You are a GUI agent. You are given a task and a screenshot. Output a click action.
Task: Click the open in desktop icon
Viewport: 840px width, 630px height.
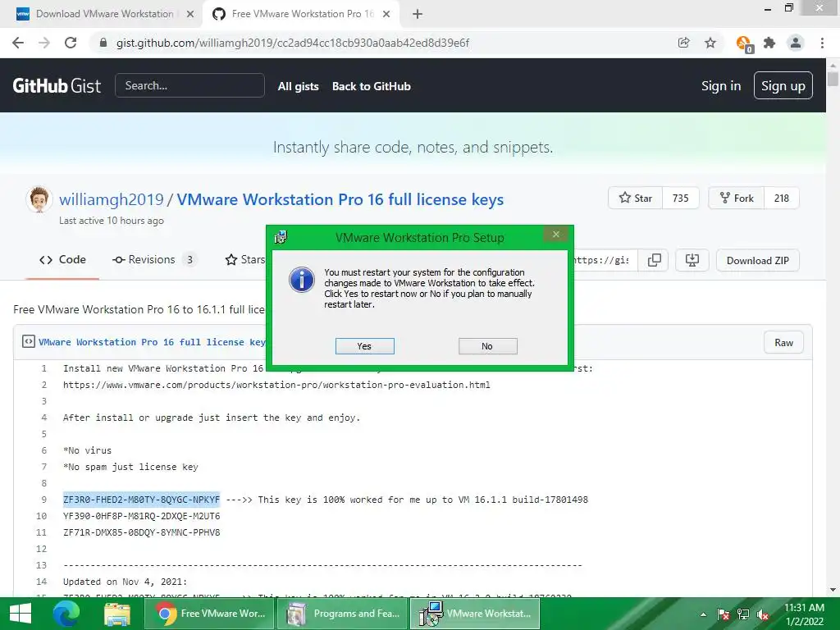(692, 260)
